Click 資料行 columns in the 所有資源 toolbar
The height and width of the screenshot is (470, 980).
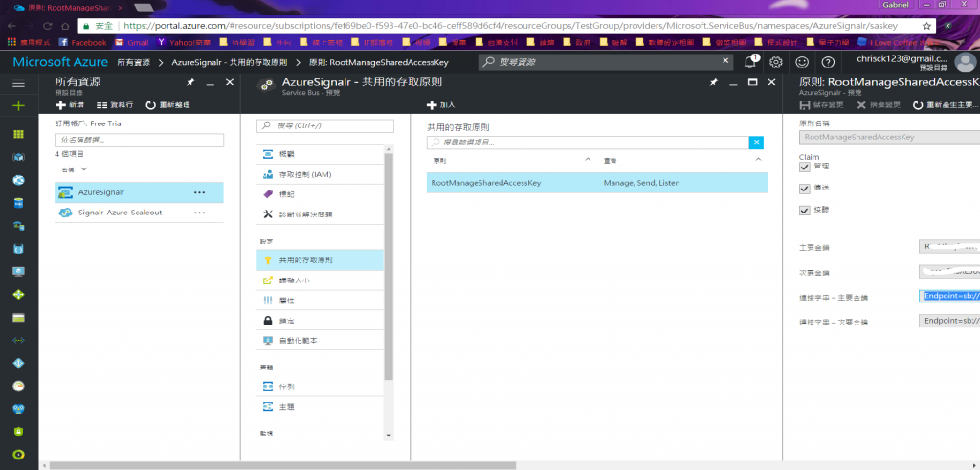115,105
